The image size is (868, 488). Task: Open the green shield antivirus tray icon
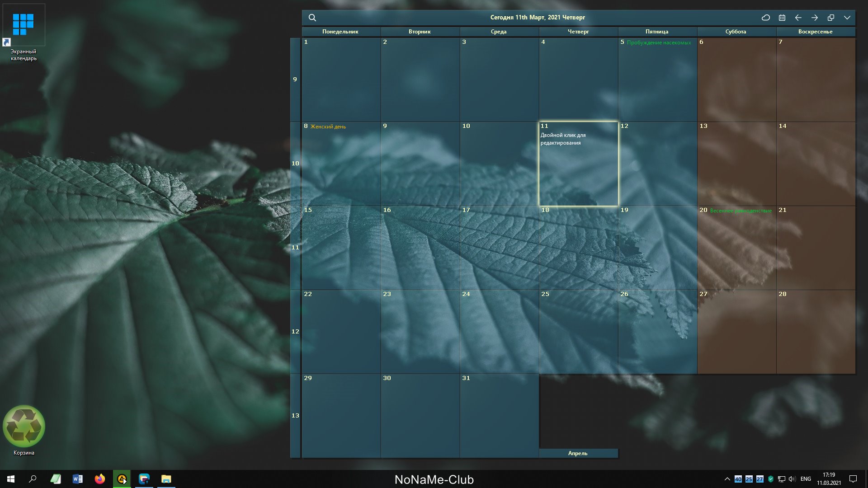[771, 479]
